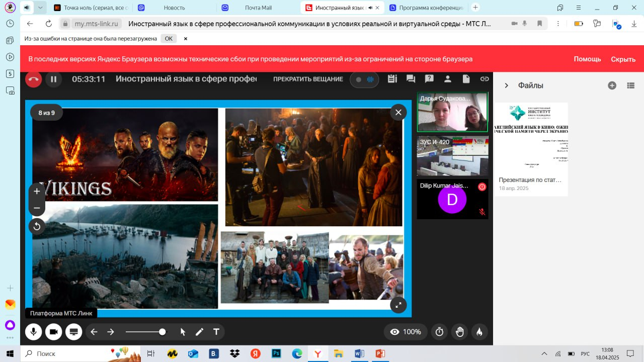
Task: Pause the event with pause button
Action: pyautogui.click(x=53, y=79)
